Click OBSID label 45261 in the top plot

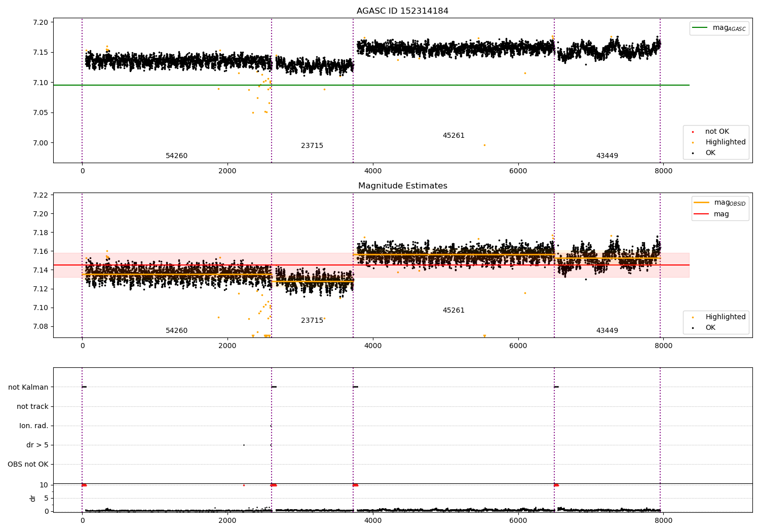click(453, 136)
